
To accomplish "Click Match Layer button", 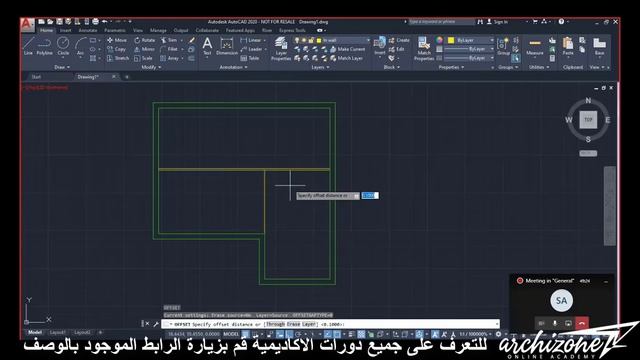I will tap(346, 58).
